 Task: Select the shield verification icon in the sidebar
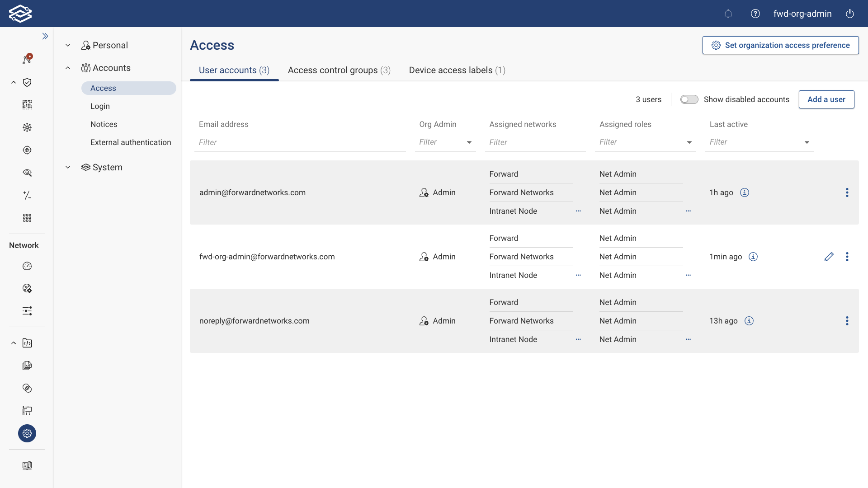point(27,82)
